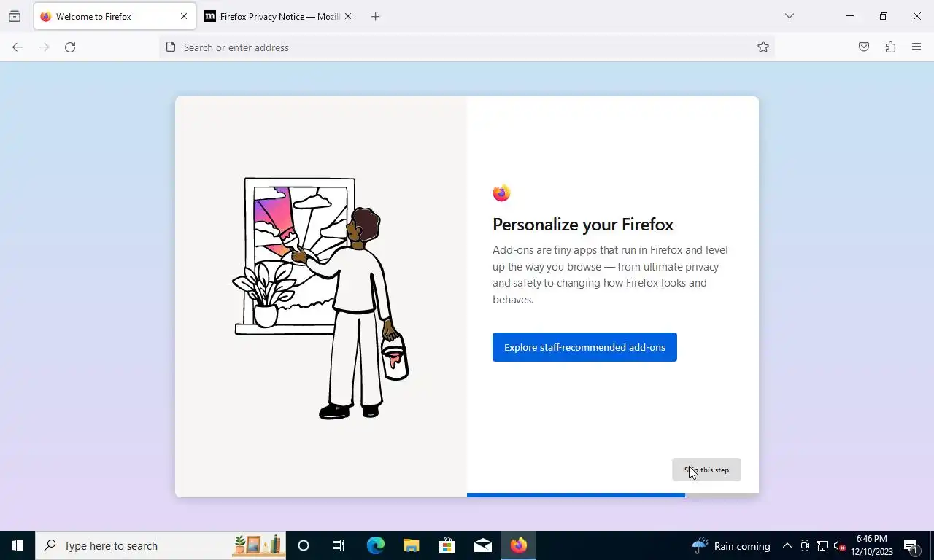Image resolution: width=934 pixels, height=560 pixels.
Task: Open Save to Pocket icon
Action: [864, 47]
